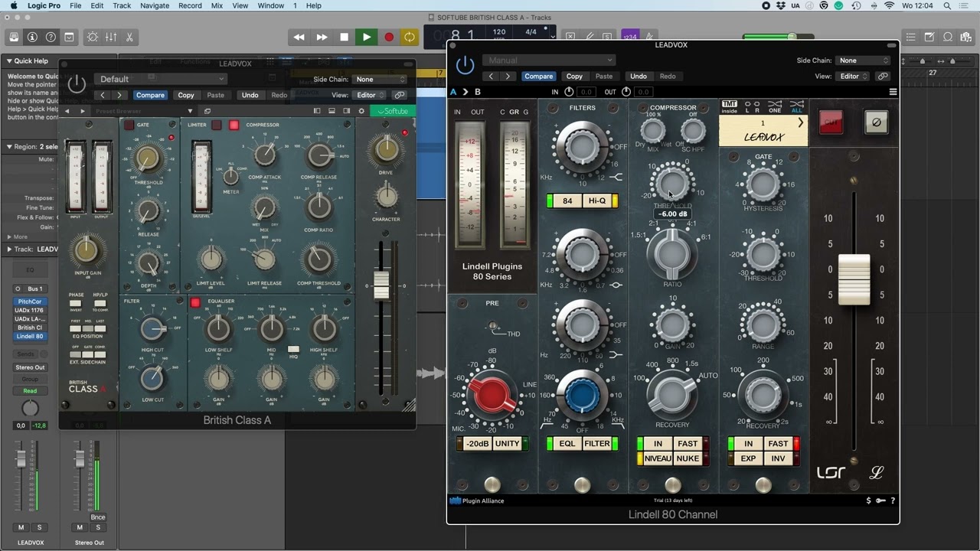Enable -20dB pad on Lindell preamp

pyautogui.click(x=478, y=444)
